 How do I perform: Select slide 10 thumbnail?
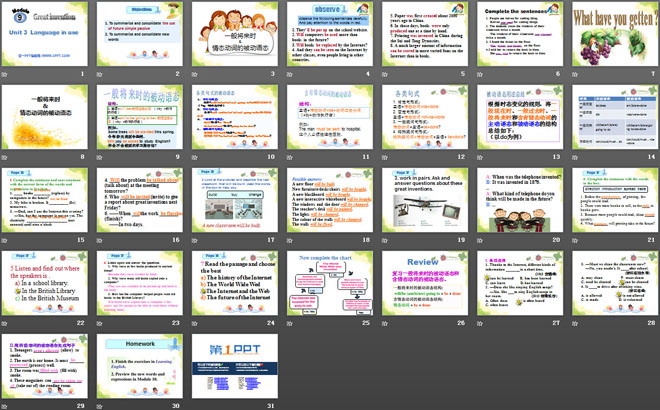tap(235, 117)
